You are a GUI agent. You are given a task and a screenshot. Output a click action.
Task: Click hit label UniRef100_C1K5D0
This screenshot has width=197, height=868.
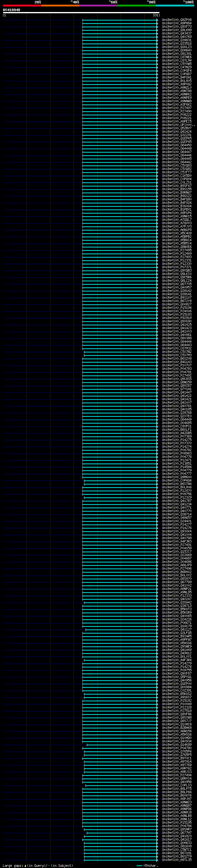coord(177,176)
